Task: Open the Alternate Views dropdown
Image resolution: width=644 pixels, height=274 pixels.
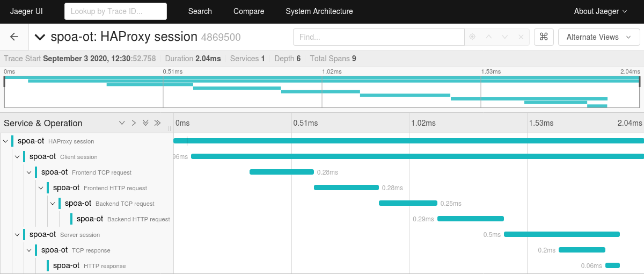Action: (x=599, y=37)
